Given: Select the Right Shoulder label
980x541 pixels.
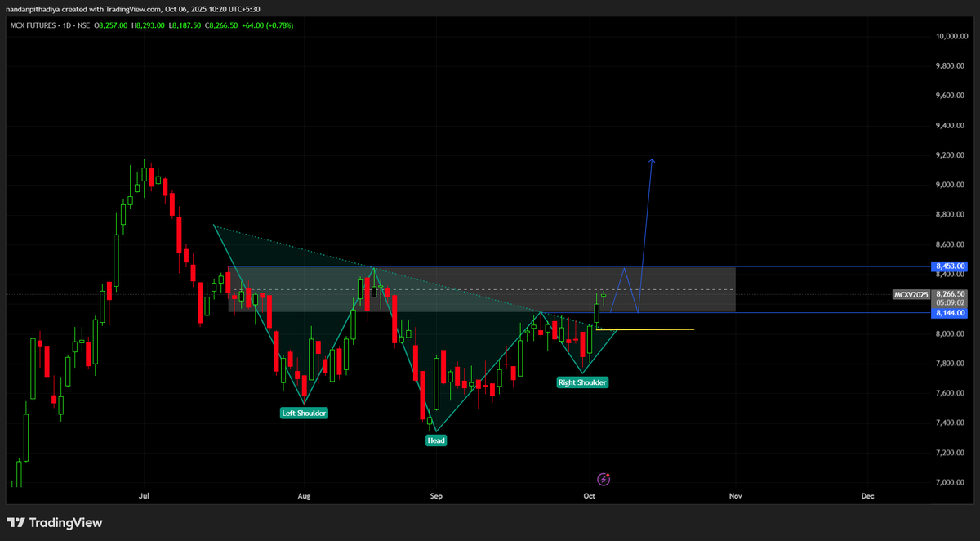Looking at the screenshot, I should pos(582,382).
